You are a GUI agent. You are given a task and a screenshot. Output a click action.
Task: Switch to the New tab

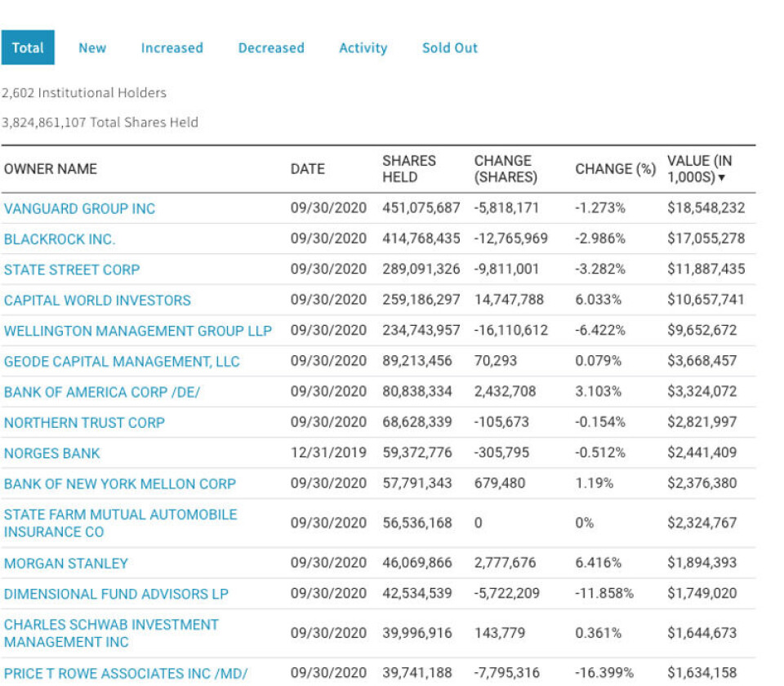coord(92,48)
